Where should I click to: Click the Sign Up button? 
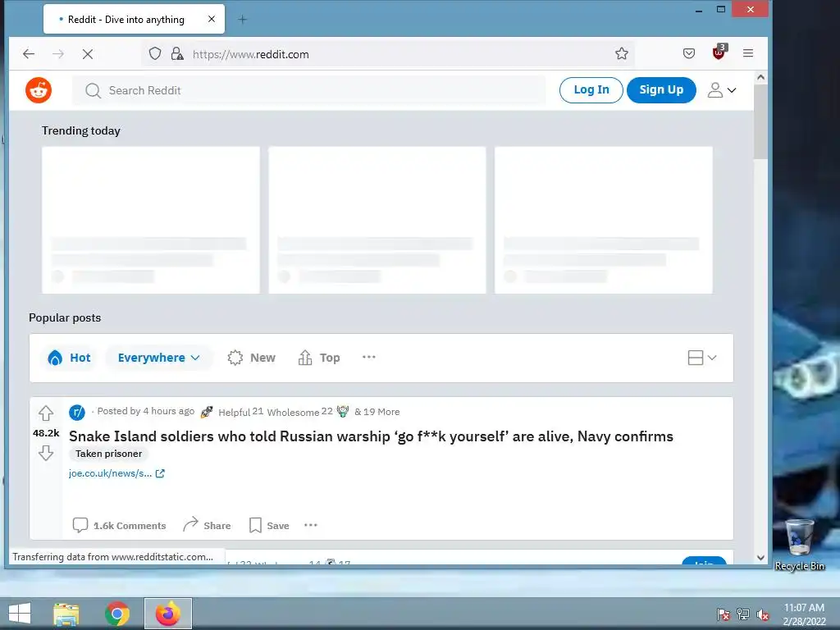point(661,90)
